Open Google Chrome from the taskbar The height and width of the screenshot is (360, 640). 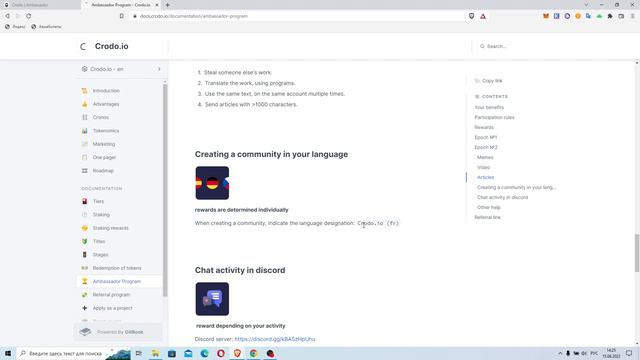[x=253, y=353]
